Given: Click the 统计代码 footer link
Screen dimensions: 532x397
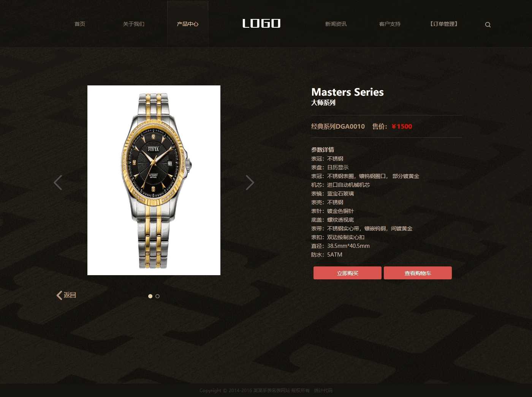Looking at the screenshot, I should 323,391.
